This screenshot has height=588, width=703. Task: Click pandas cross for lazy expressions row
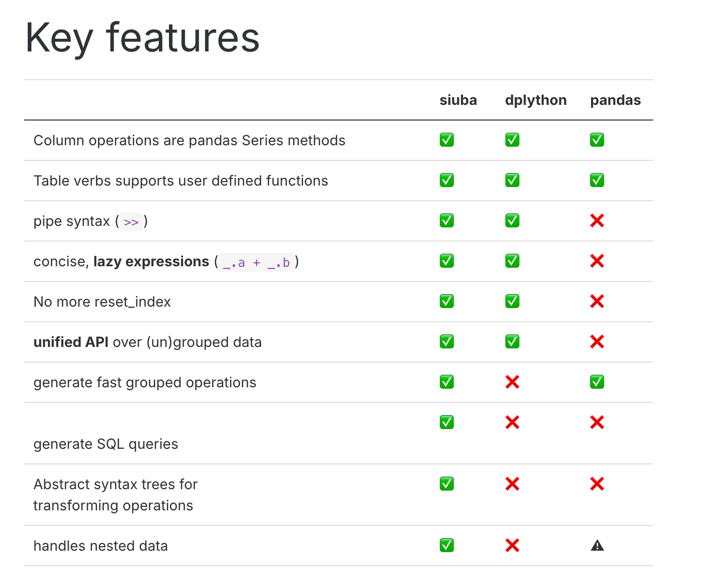(x=597, y=261)
